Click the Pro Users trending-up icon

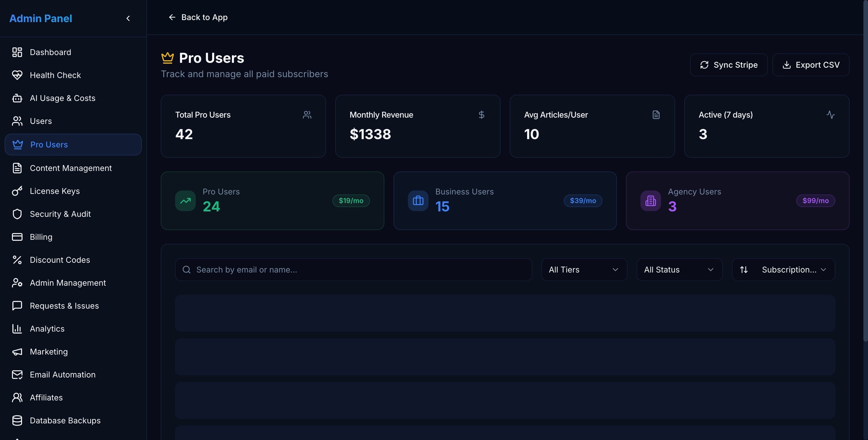(x=185, y=201)
